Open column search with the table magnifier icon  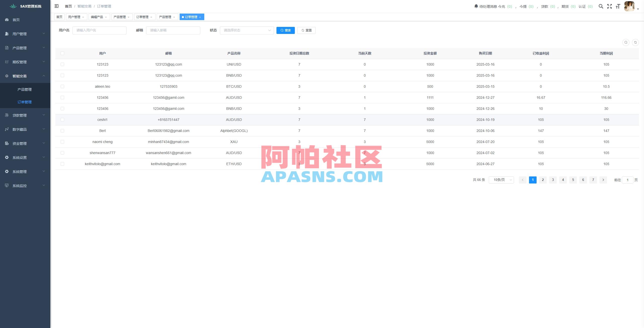(626, 42)
